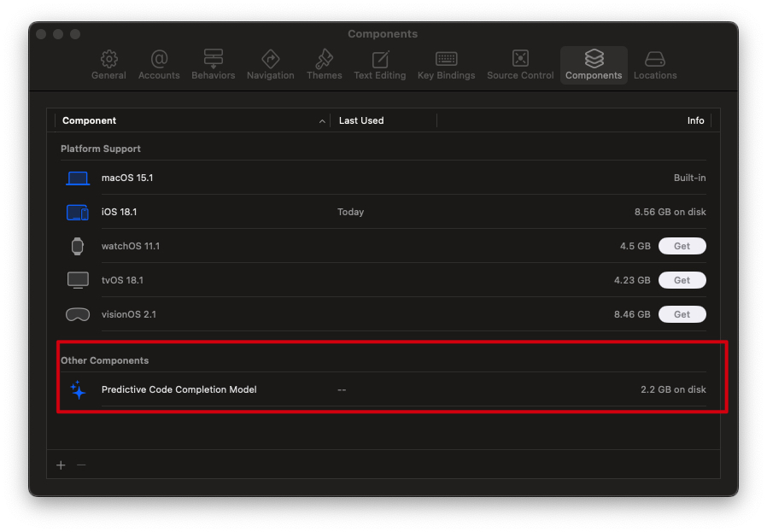Click the 8.56 GB on disk value
The image size is (767, 532).
point(670,213)
